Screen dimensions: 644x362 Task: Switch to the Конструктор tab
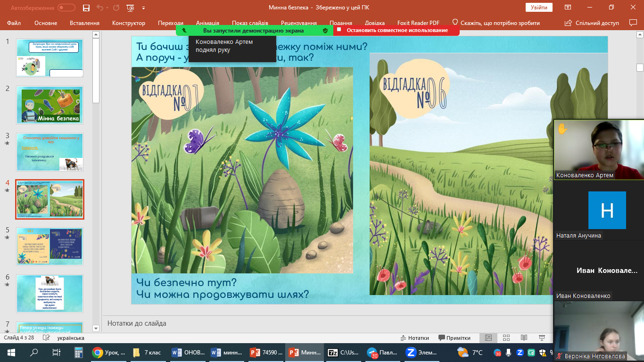(129, 23)
